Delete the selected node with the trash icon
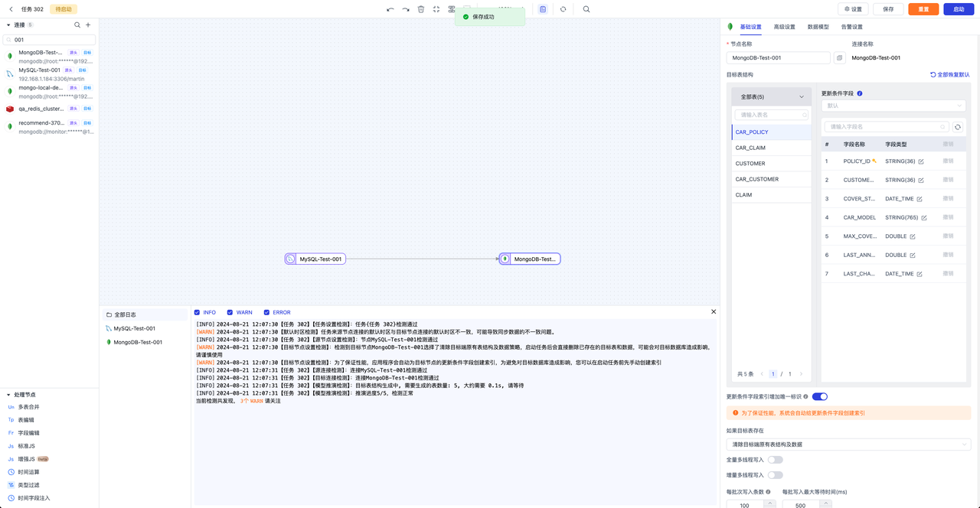Image resolution: width=980 pixels, height=508 pixels. (421, 9)
